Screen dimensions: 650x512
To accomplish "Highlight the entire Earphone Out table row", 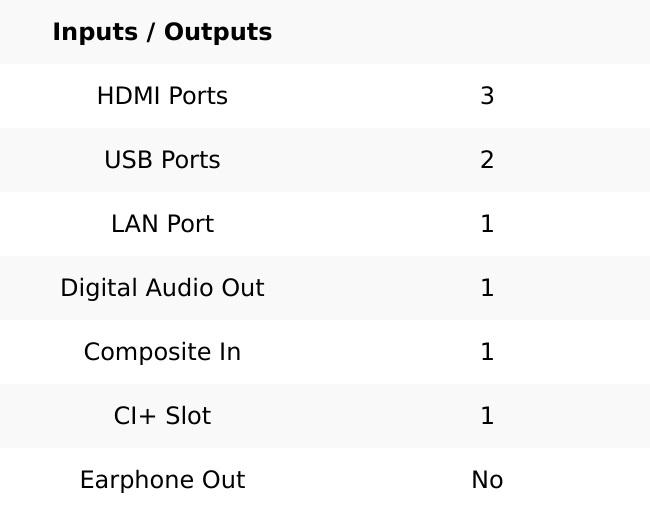I will coord(325,480).
